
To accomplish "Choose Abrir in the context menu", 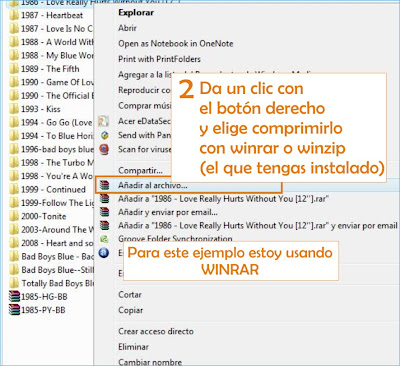I will [x=127, y=28].
